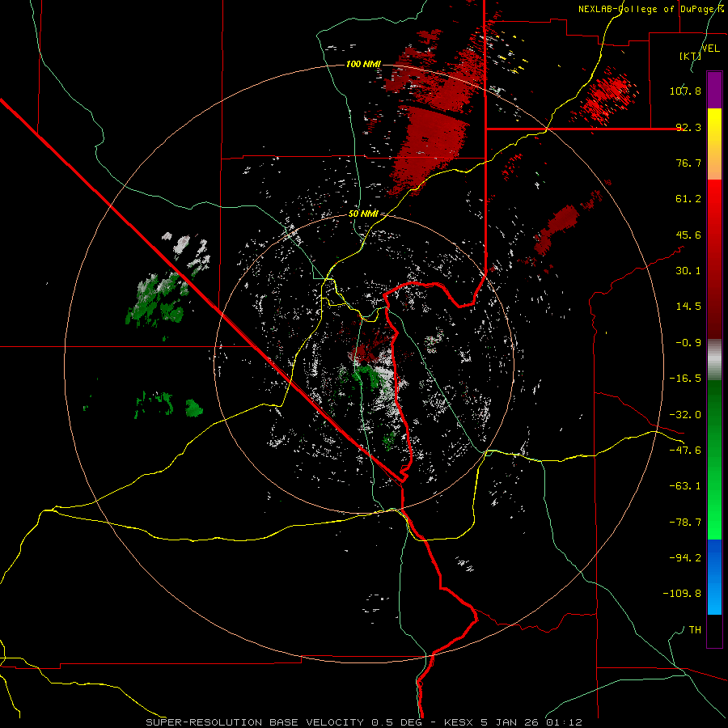Select the -32.0 velocity scale value
The width and height of the screenshot is (728, 728).
pos(685,415)
